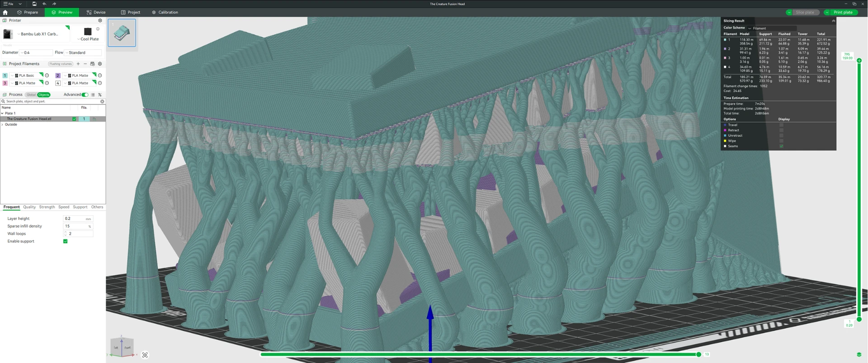Image resolution: width=868 pixels, height=363 pixels.
Task: Enable Travel display checkbox
Action: (x=781, y=125)
